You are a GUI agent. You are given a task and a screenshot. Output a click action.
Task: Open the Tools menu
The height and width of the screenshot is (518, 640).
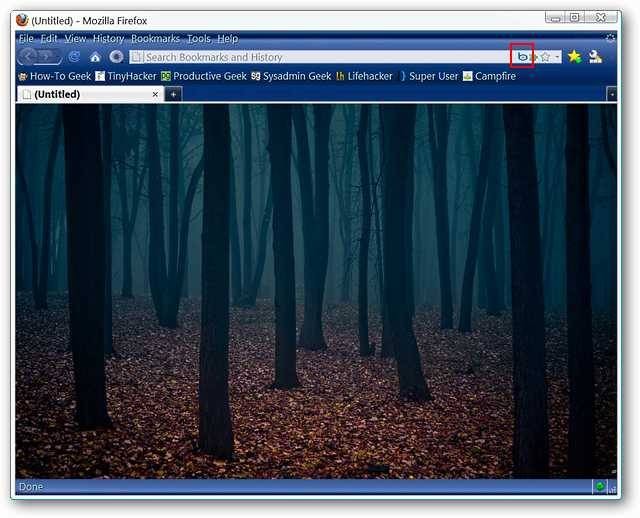[x=199, y=39]
